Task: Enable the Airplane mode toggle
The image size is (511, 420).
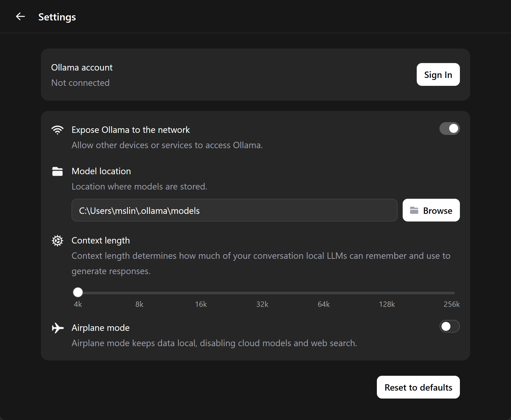Action: coord(449,326)
